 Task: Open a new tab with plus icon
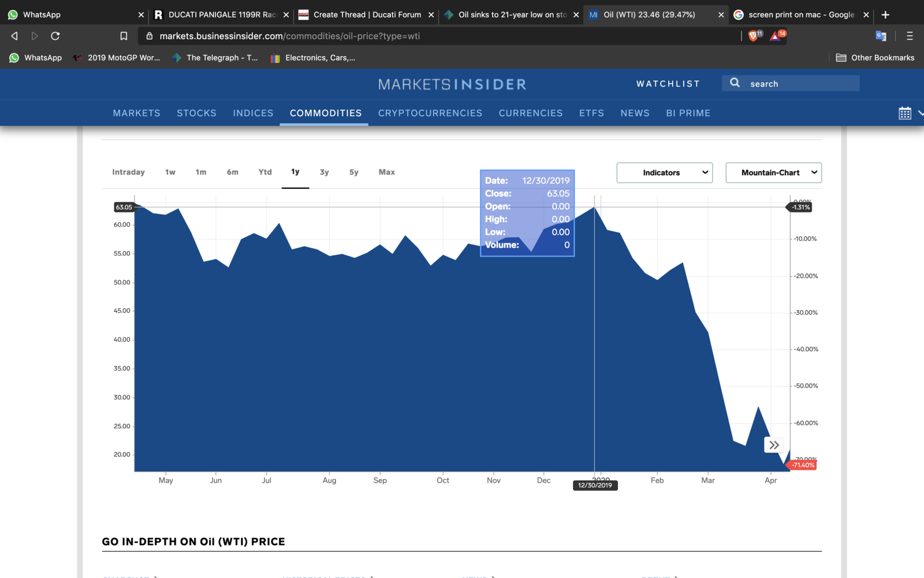[885, 14]
